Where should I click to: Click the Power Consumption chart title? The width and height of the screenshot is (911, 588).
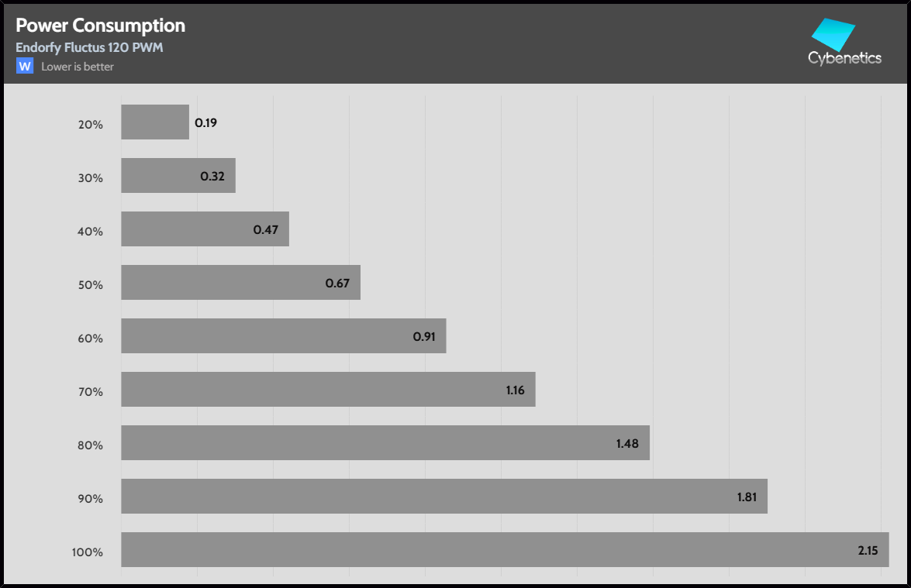[100, 25]
